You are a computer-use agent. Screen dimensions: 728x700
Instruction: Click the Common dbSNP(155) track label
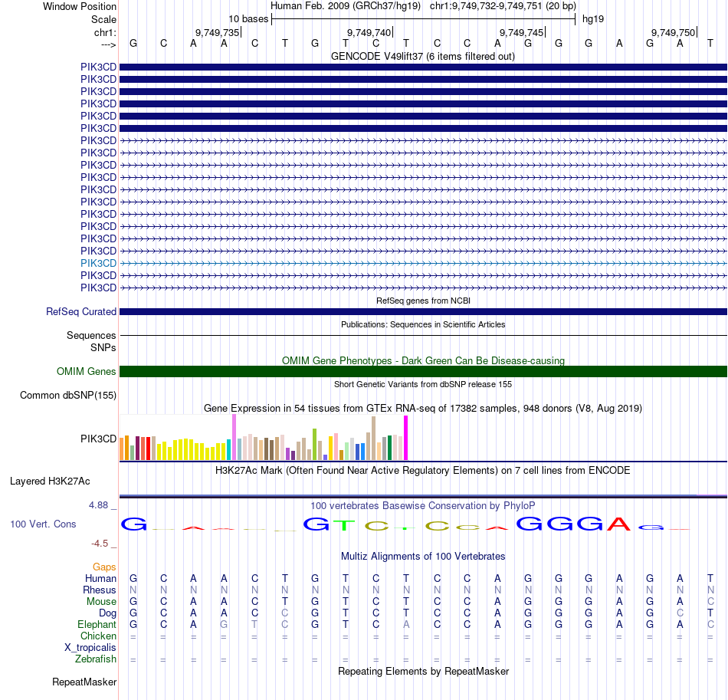(x=68, y=396)
